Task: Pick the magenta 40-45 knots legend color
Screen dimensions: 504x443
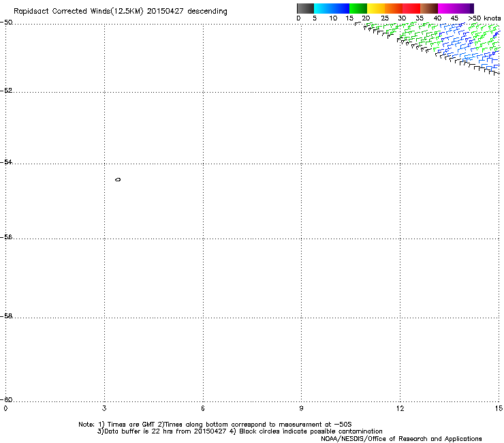Action: (447, 8)
